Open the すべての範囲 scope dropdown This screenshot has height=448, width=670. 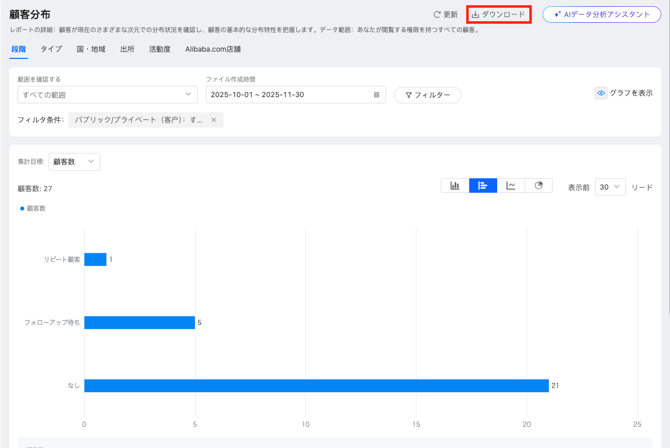click(107, 95)
